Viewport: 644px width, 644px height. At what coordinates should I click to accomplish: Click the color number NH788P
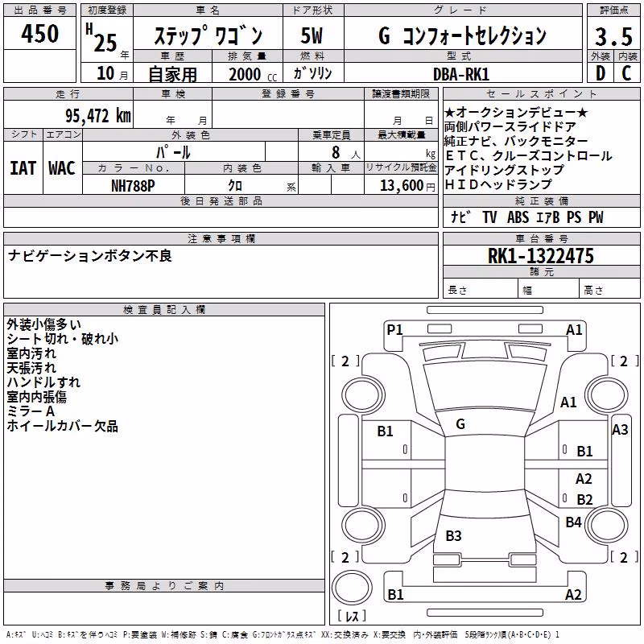point(133,186)
